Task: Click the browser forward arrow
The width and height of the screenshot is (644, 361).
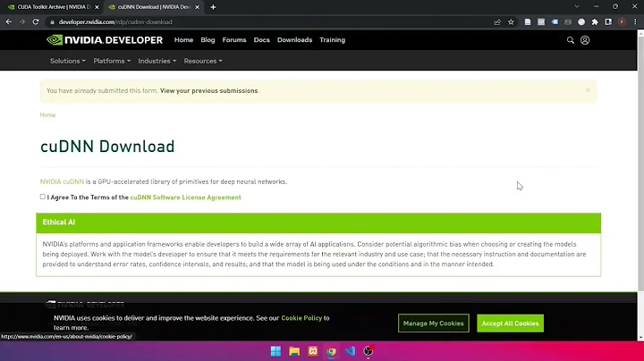Action: 22,21
